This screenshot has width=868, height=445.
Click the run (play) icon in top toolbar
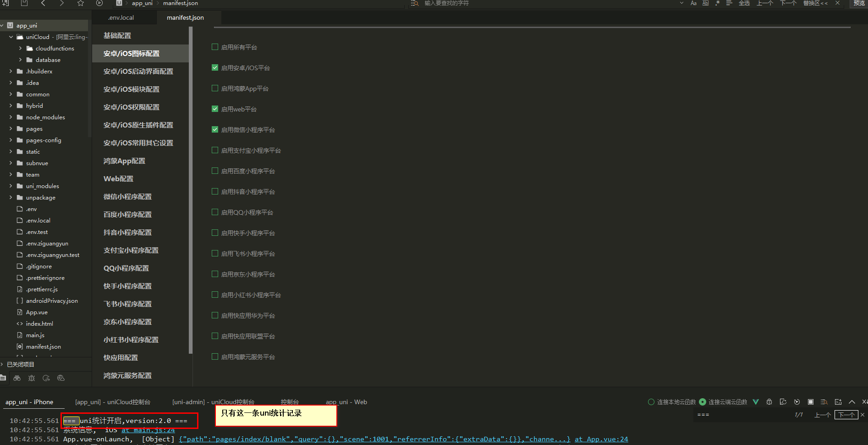[99, 3]
